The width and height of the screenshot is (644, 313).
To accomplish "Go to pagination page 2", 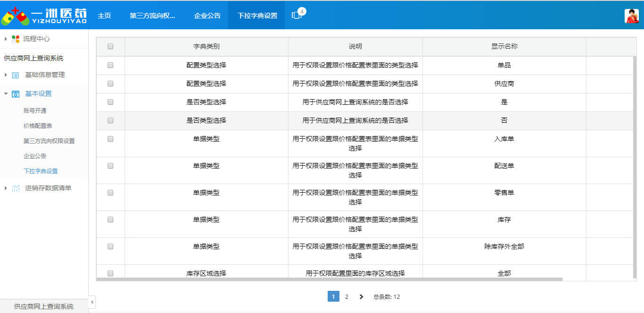I will coord(347,296).
